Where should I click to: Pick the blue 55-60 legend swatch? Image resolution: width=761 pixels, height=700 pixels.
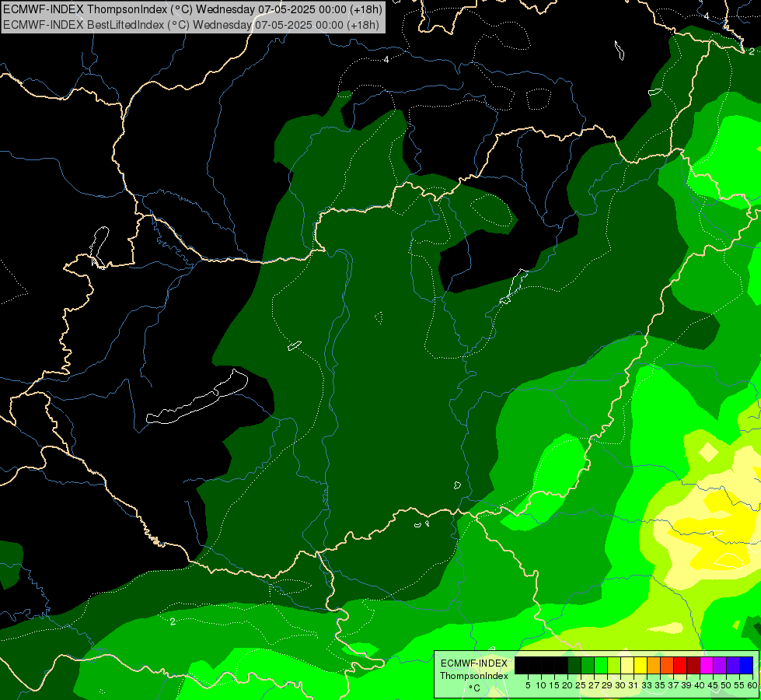[x=746, y=665]
